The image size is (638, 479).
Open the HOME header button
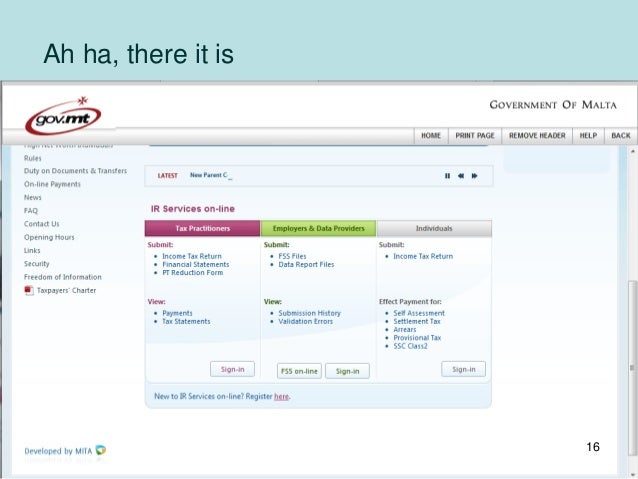point(431,136)
